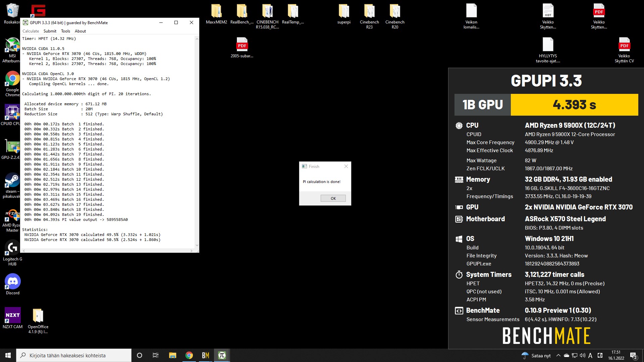Close the Finish dialog with X

coord(346,166)
